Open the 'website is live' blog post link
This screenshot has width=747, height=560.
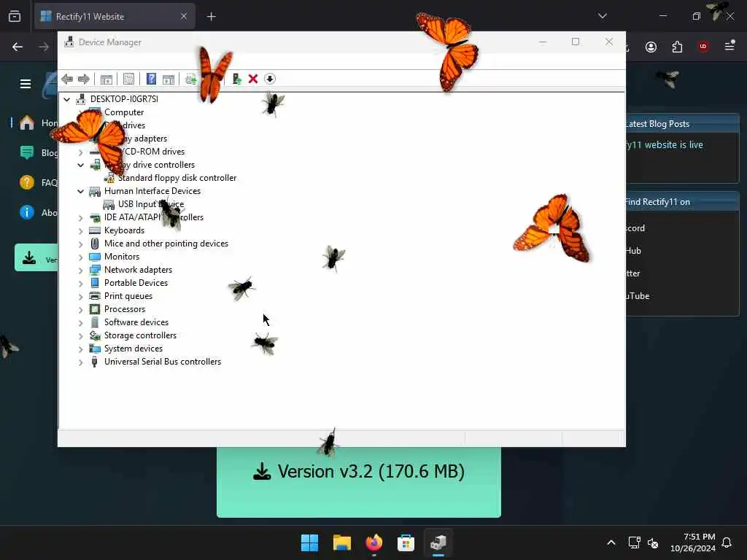click(x=664, y=145)
